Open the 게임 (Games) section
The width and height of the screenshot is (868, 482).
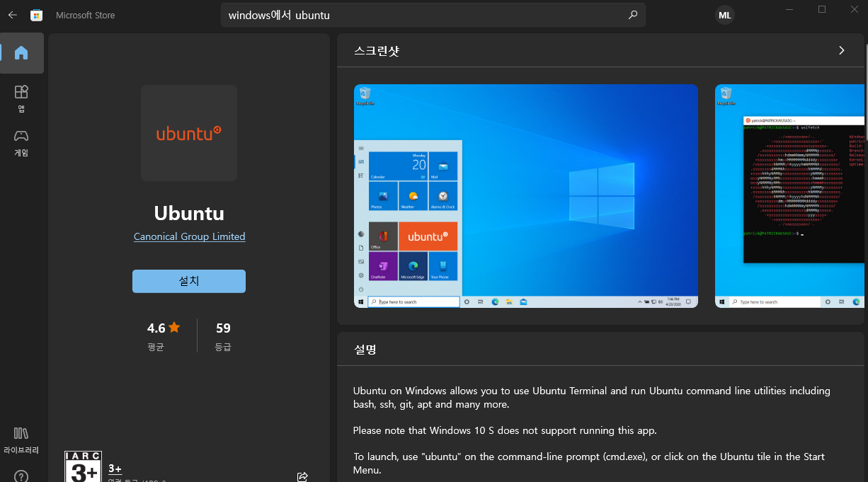[x=21, y=142]
